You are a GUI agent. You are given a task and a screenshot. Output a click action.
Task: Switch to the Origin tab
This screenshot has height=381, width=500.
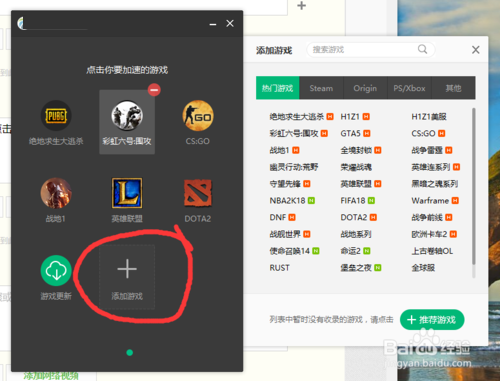[365, 88]
